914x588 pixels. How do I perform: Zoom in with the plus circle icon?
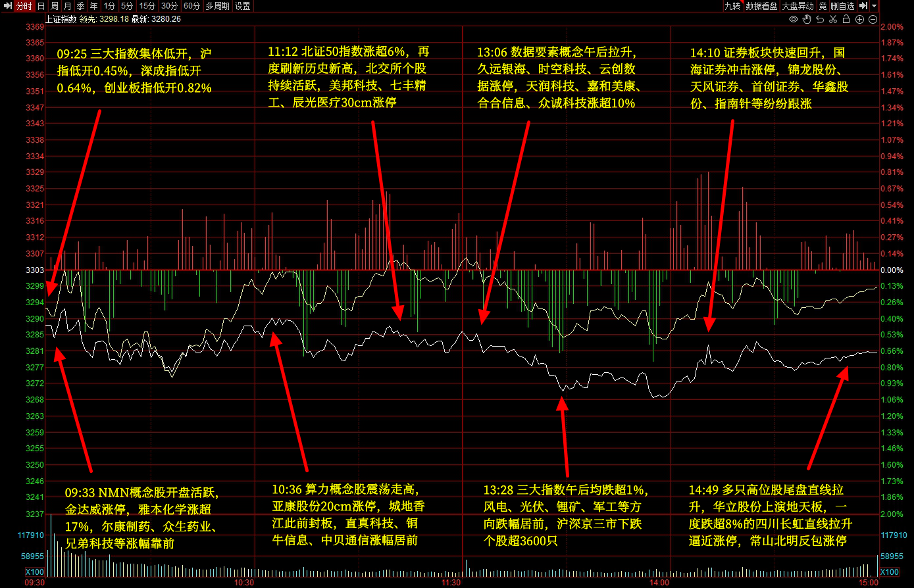(859, 19)
